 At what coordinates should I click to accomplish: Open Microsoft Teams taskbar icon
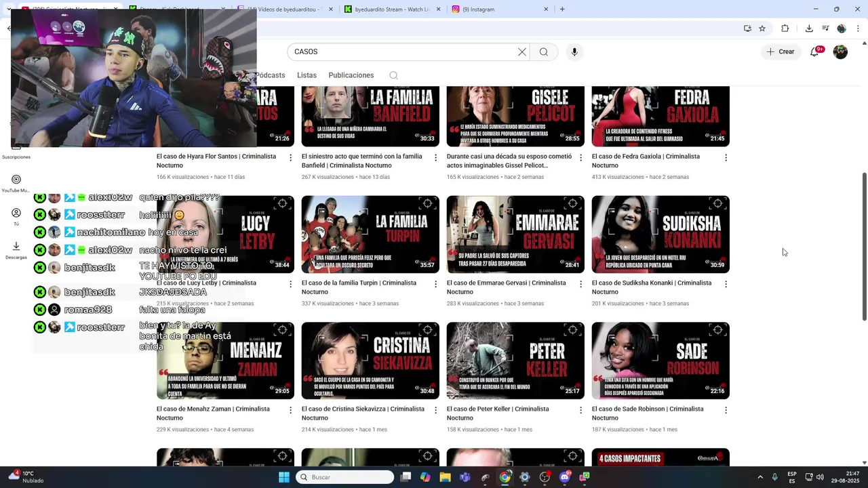[x=465, y=477]
